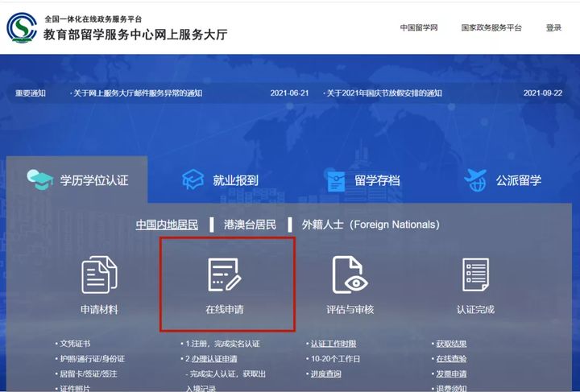Viewport: 580px width, 392px height.
Task: Click the 评估与审核 eye document icon
Action: point(350,274)
